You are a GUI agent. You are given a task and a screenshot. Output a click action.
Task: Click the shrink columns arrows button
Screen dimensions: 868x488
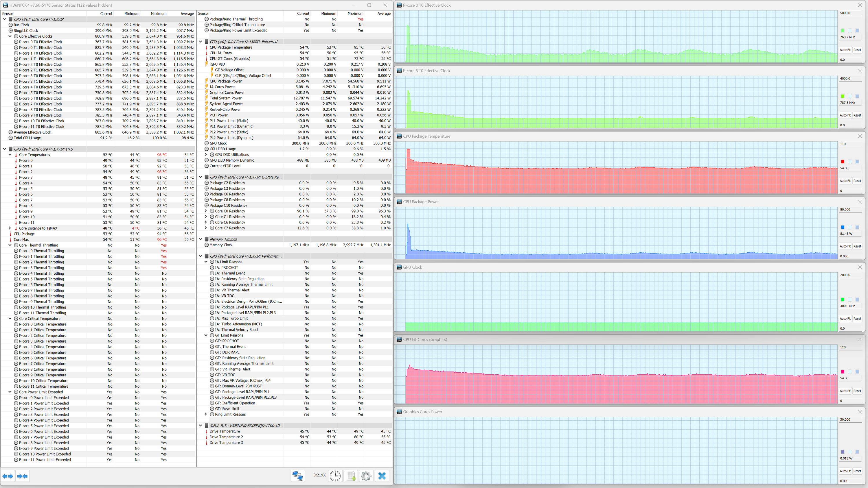(x=22, y=476)
